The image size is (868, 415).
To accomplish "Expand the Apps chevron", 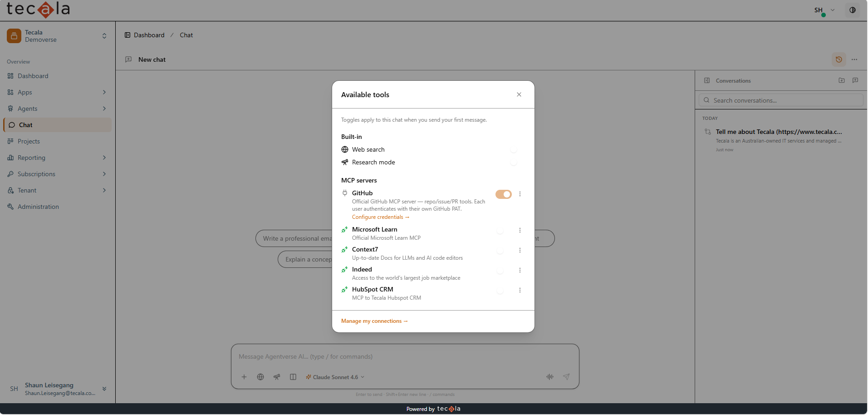I will (104, 92).
